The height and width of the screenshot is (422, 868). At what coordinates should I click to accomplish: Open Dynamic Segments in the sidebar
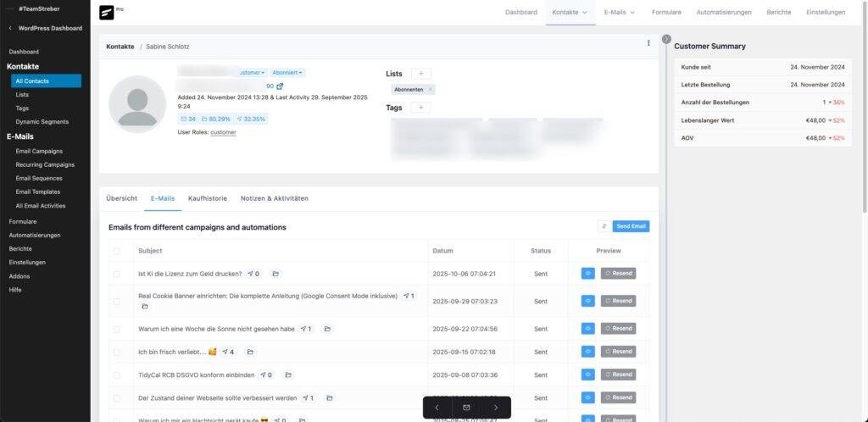click(42, 122)
